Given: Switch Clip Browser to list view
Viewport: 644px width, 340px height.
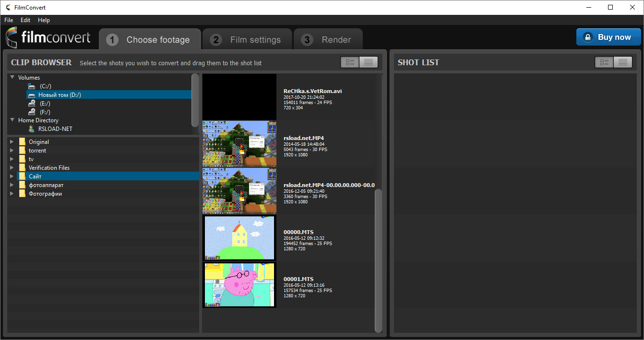Looking at the screenshot, I should (369, 62).
